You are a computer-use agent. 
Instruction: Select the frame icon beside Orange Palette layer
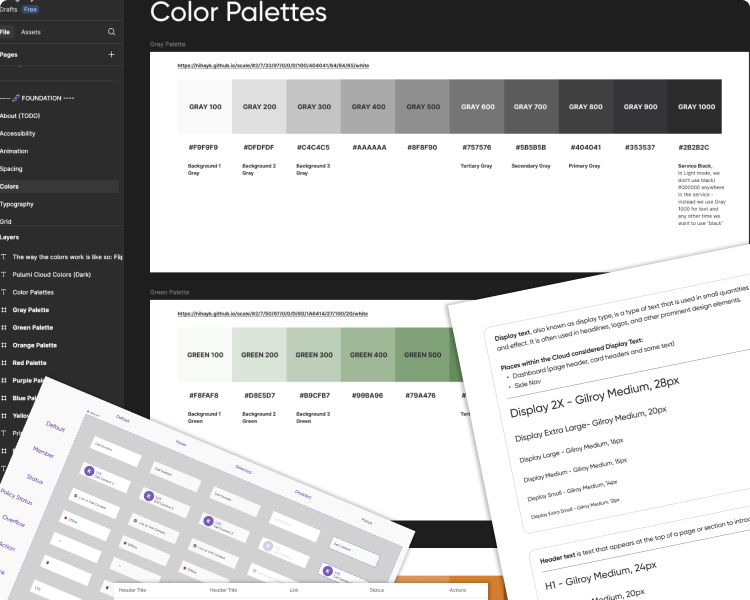point(4,345)
